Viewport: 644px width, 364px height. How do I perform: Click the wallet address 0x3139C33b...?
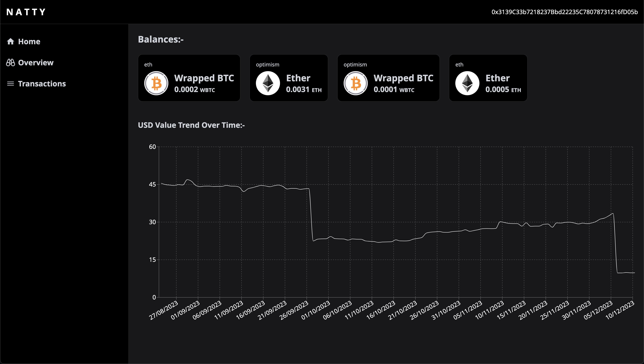565,12
